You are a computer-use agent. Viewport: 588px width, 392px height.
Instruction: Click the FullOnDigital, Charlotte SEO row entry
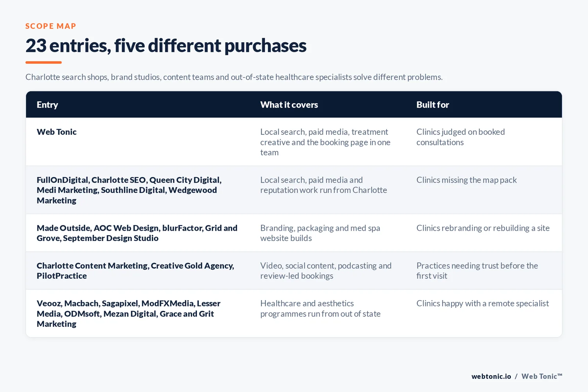[129, 190]
